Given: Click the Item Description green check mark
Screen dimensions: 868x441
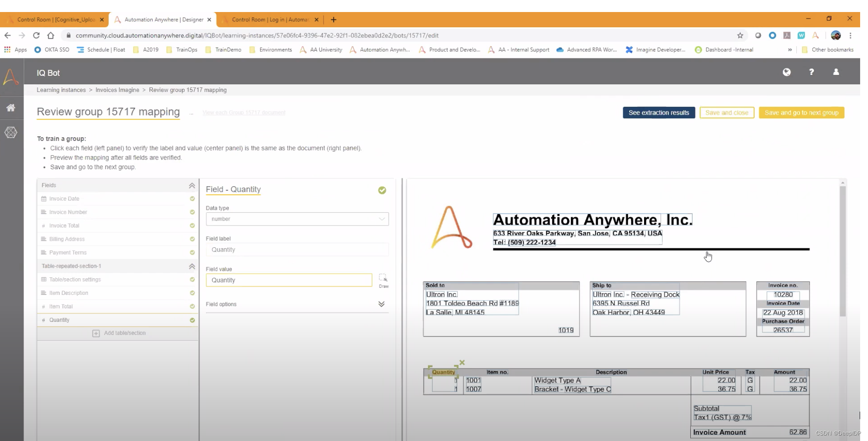Looking at the screenshot, I should (192, 293).
